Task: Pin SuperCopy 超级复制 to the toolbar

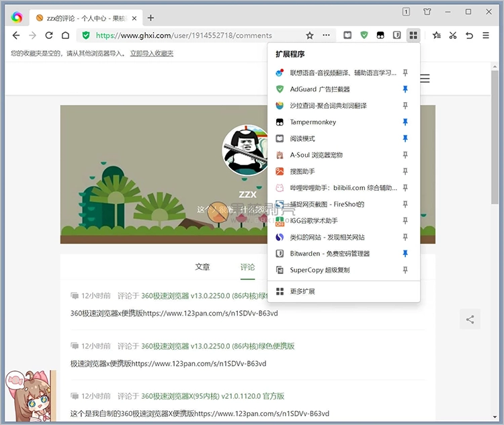Action: [x=405, y=270]
